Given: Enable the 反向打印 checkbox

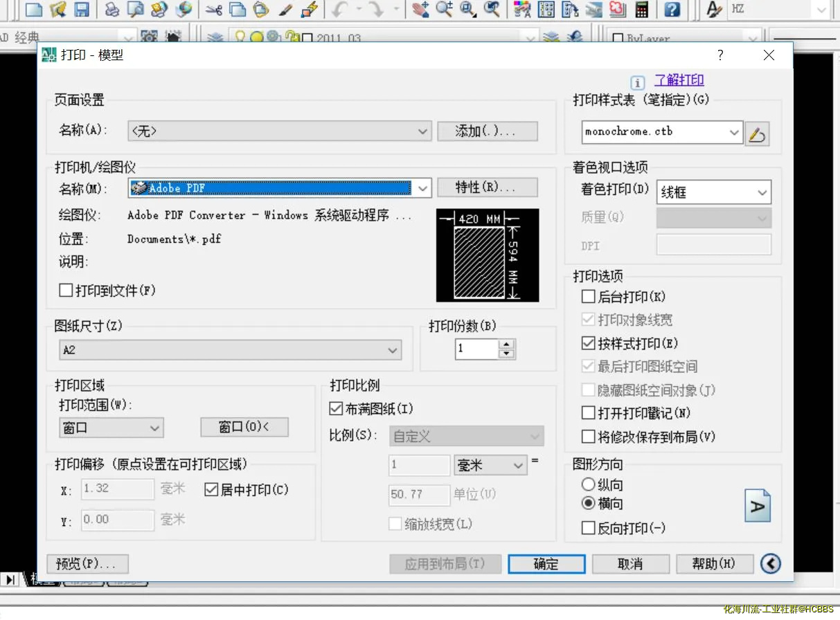Looking at the screenshot, I should 588,528.
